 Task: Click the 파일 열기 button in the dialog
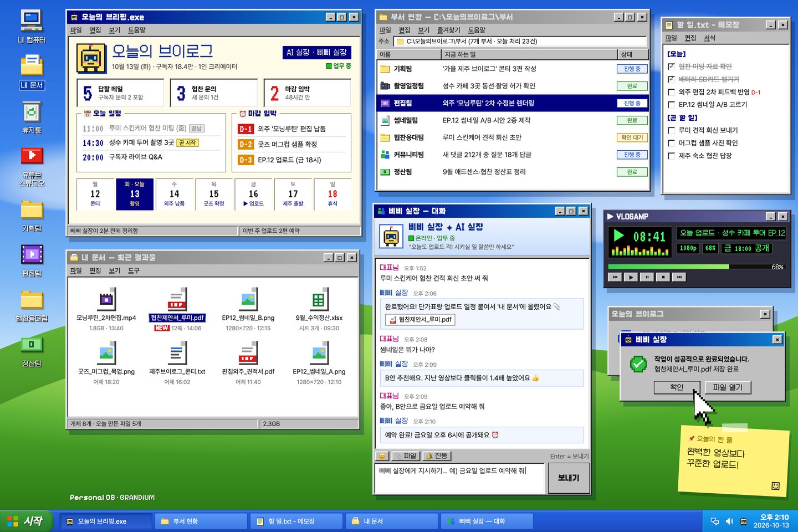pos(728,387)
